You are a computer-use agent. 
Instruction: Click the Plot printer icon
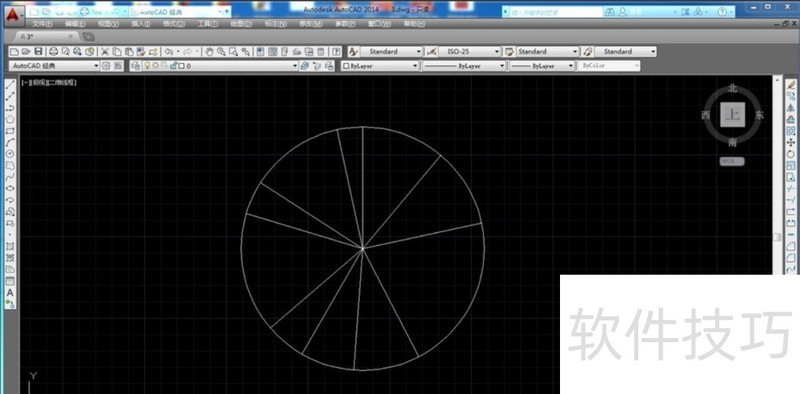[53, 52]
